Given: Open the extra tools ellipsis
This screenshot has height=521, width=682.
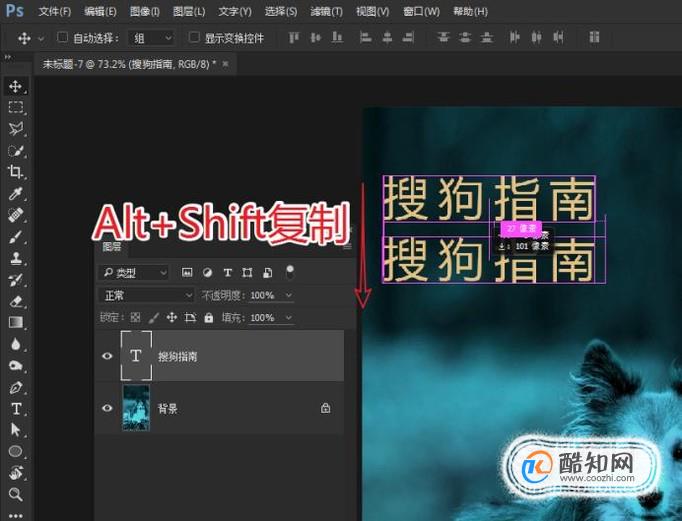Looking at the screenshot, I should click(16, 515).
